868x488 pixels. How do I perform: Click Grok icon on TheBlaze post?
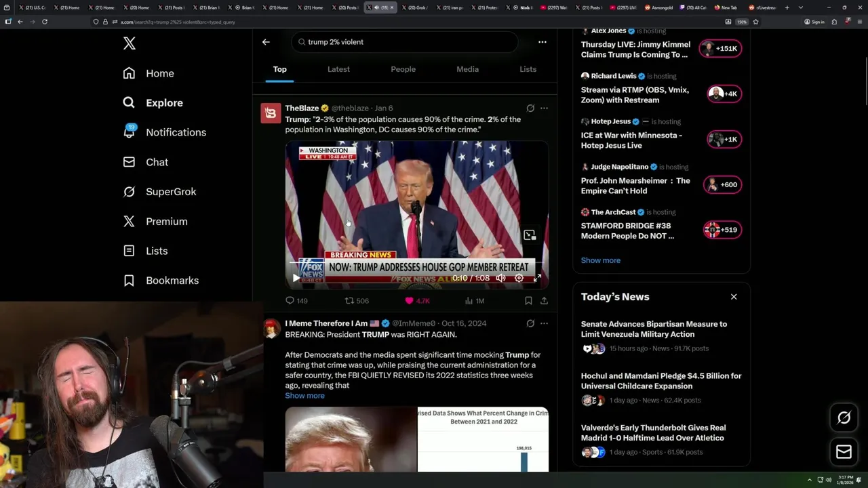coord(530,108)
